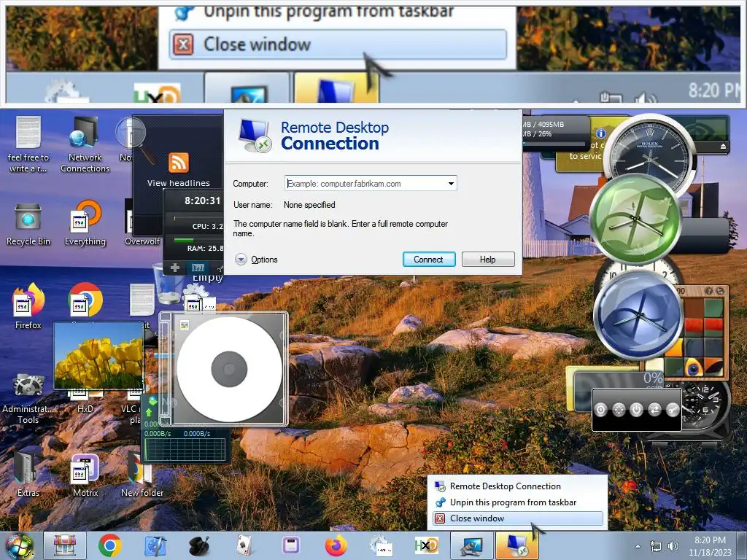Open the Network Connections desktop icon
The height and width of the screenshot is (560, 747).
[85, 145]
